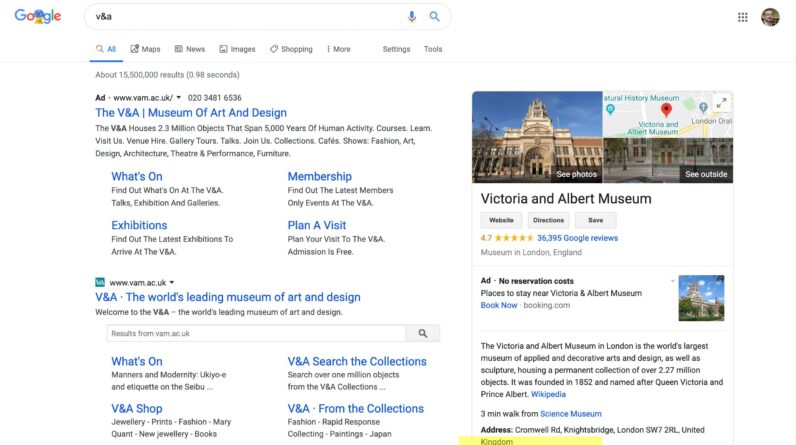Open the Exhibitions sitelink
The image size is (796, 445).
139,225
